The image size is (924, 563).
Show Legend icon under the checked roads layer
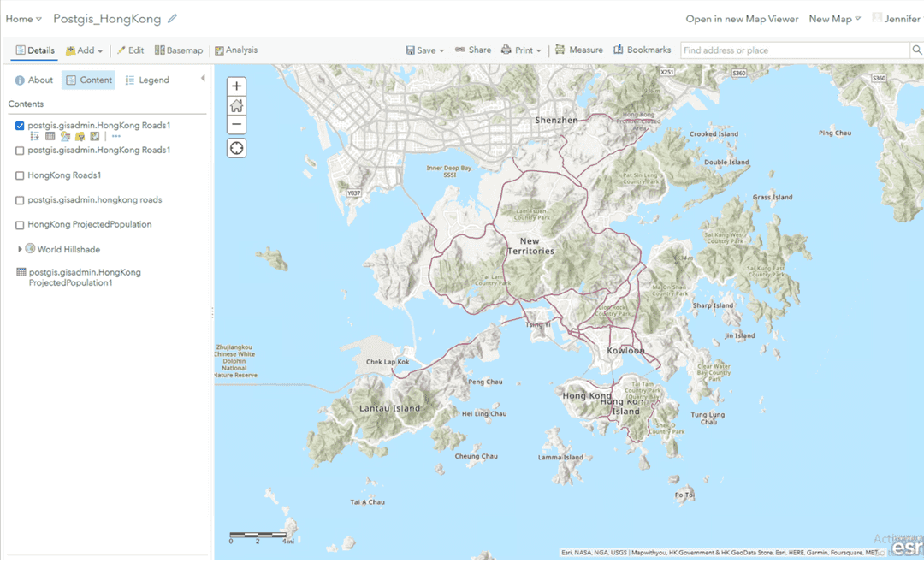34,136
